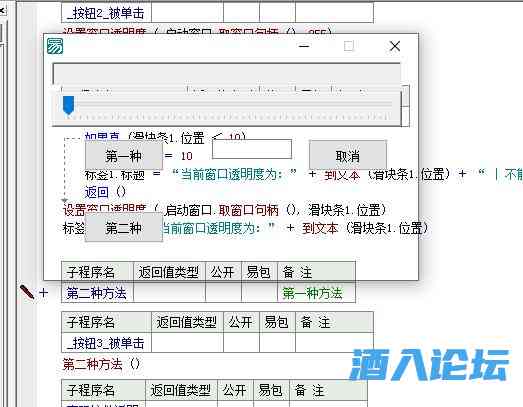This screenshot has width=523, height=407.
Task: Click the blue slider thumb
Action: tap(68, 105)
